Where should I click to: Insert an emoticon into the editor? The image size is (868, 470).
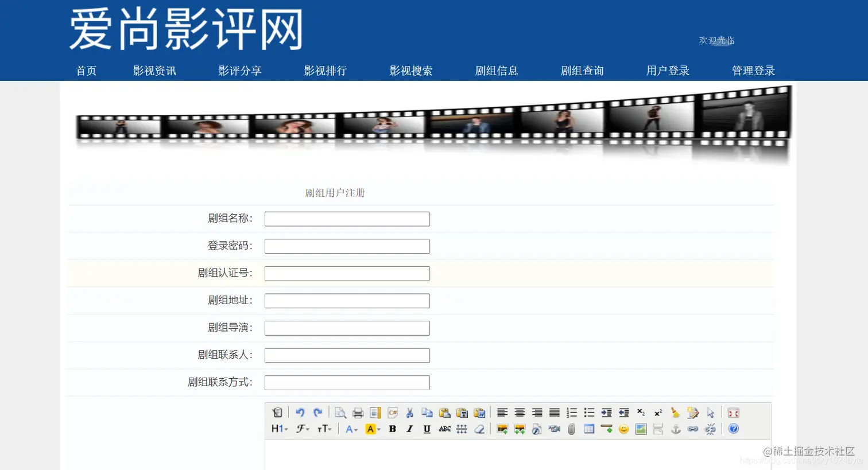pos(623,429)
